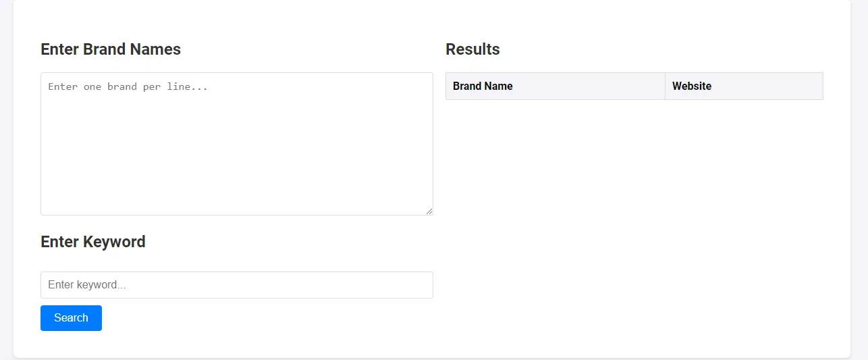Click the Results heading
Screen dimensions: 868x360
tap(472, 49)
